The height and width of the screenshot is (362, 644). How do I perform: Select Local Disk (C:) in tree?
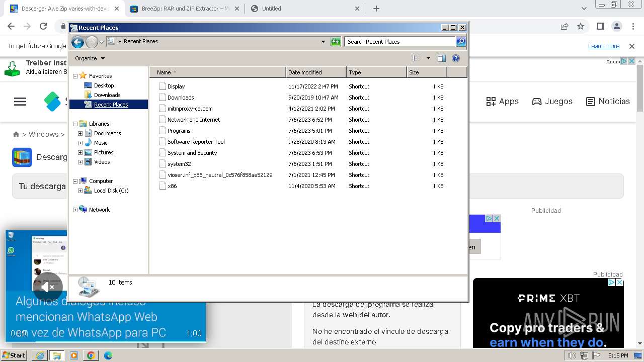pyautogui.click(x=111, y=191)
